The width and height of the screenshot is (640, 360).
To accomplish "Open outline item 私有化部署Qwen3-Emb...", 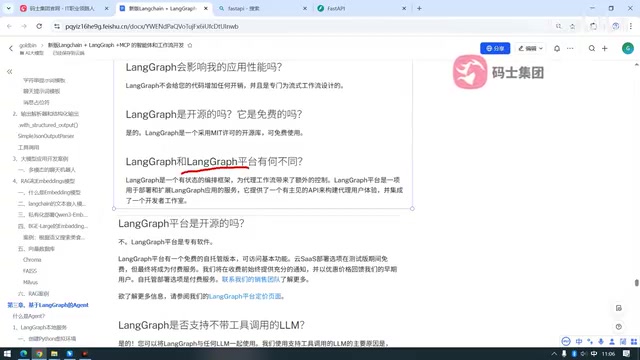I will point(53,215).
